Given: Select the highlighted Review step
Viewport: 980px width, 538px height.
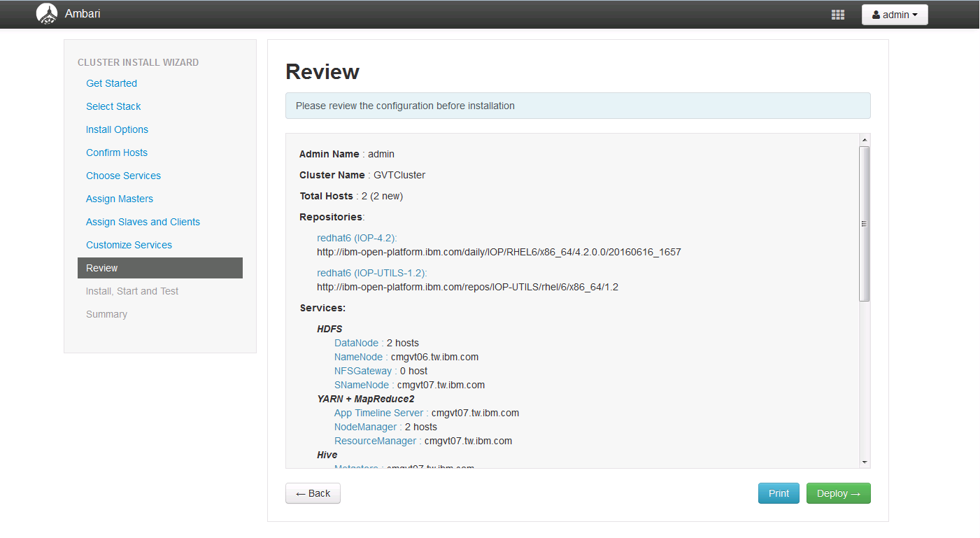Looking at the screenshot, I should 160,268.
